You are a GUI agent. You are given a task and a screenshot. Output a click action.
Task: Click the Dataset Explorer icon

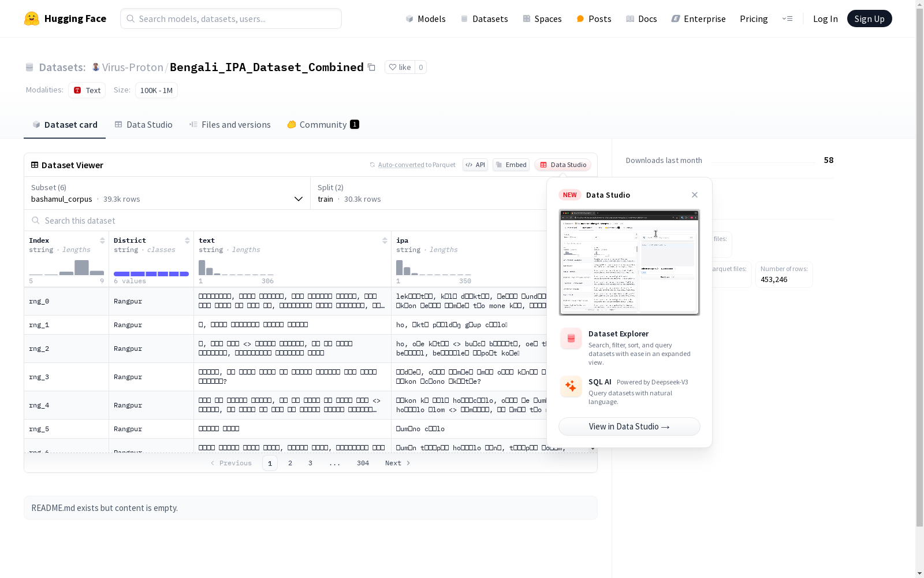[571, 338]
